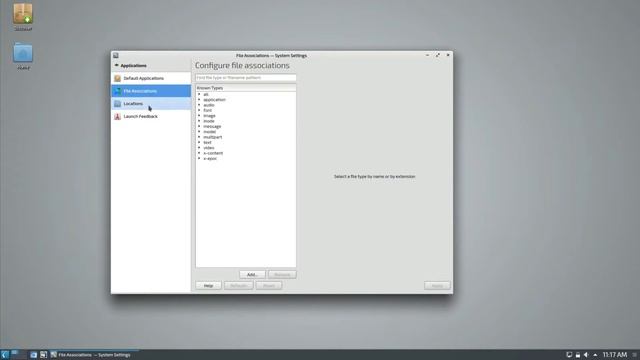Expand the 'all' type group
Screen dimensions: 640x360
pos(199,94)
